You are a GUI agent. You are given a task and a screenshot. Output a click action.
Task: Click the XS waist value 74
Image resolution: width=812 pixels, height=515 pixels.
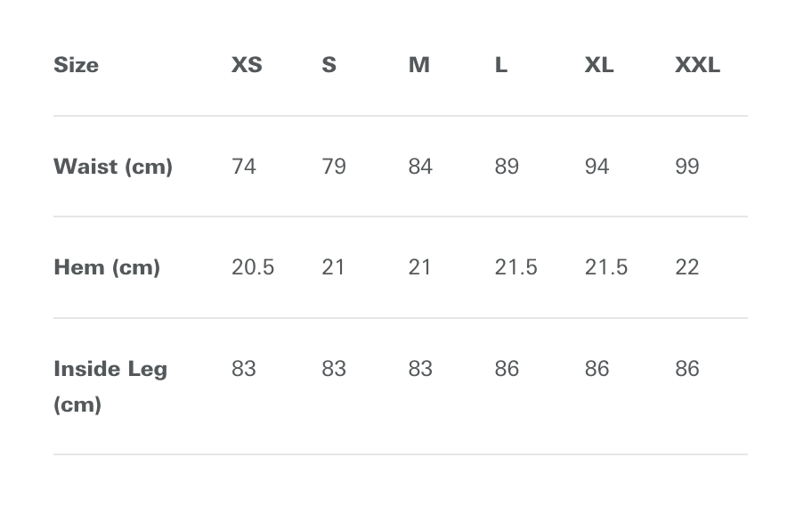coord(243,167)
